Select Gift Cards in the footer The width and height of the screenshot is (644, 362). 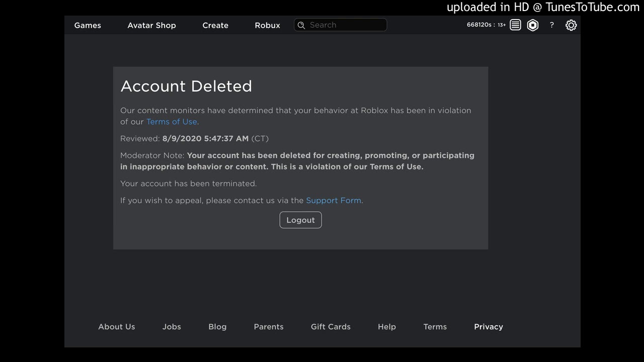click(331, 327)
